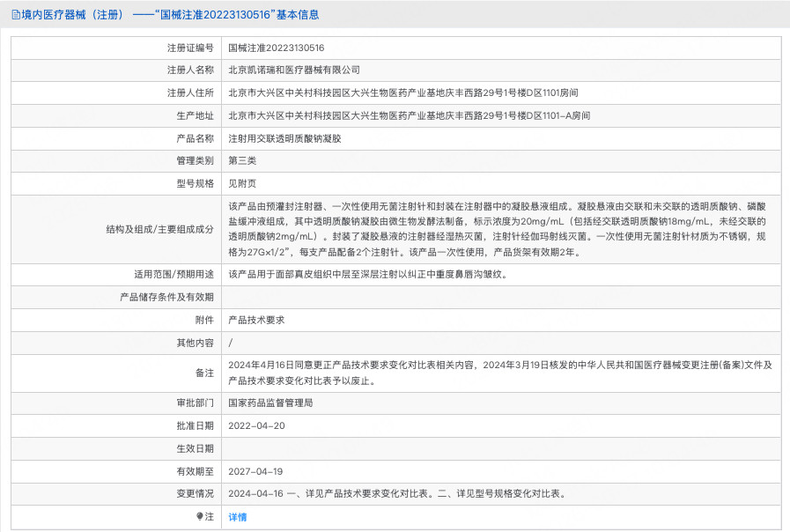Click the approval date 2022-04-20
The image size is (790, 532).
256,425
